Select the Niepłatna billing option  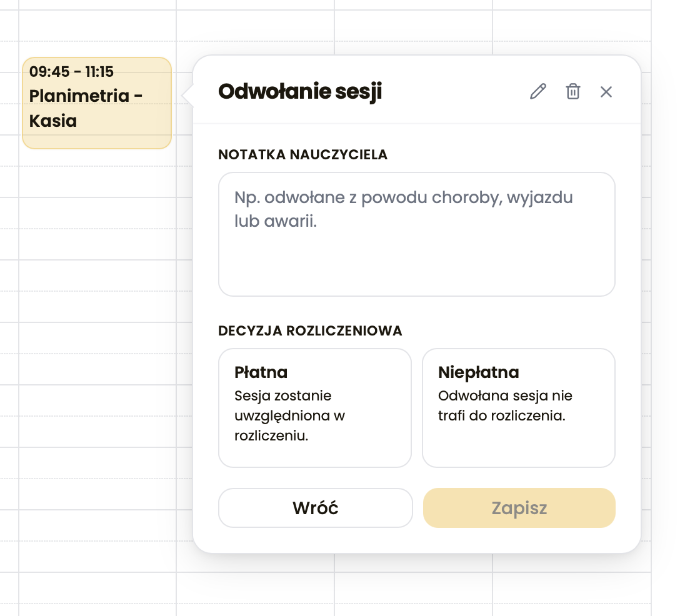(x=519, y=407)
